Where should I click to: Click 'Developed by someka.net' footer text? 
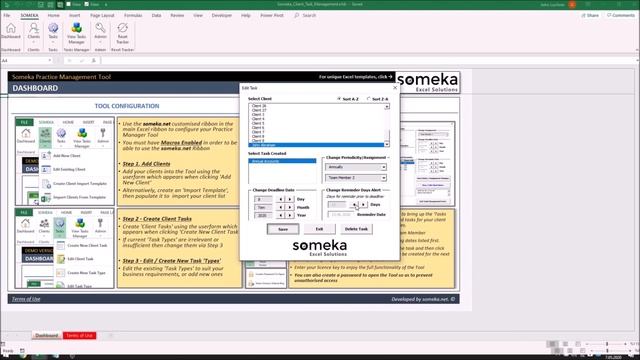point(423,299)
